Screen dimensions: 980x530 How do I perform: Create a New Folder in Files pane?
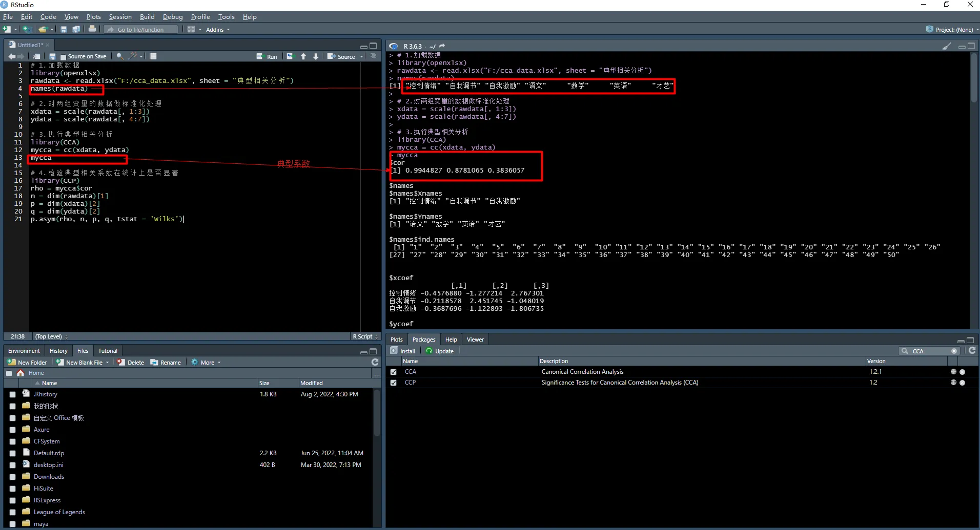[x=27, y=362]
